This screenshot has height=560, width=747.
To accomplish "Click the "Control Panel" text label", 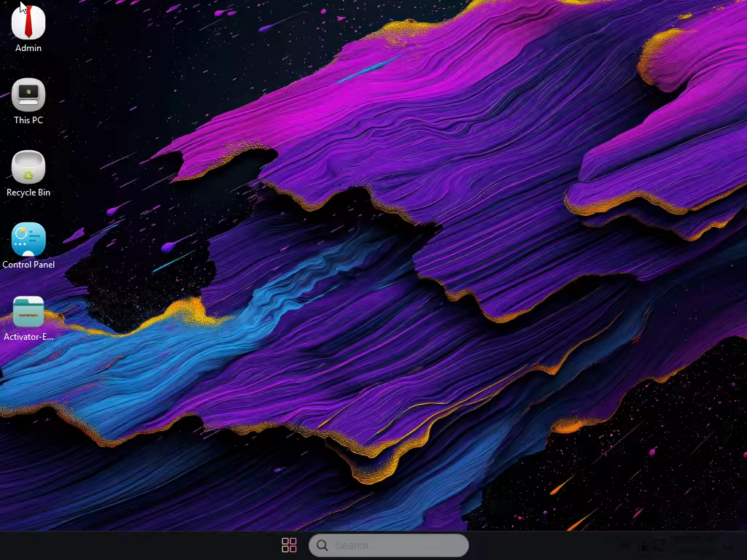I will click(x=28, y=265).
